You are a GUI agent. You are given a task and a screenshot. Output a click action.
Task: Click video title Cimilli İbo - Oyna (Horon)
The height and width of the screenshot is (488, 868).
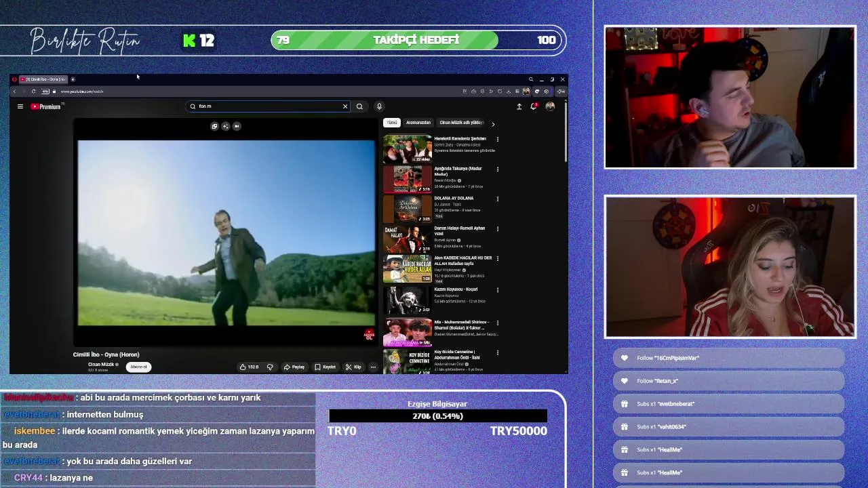coord(106,354)
